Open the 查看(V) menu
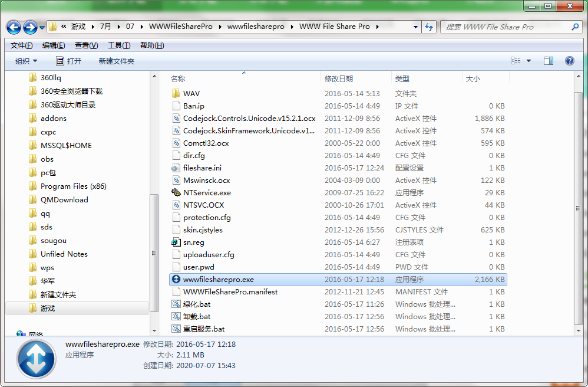The image size is (588, 387). [x=86, y=45]
